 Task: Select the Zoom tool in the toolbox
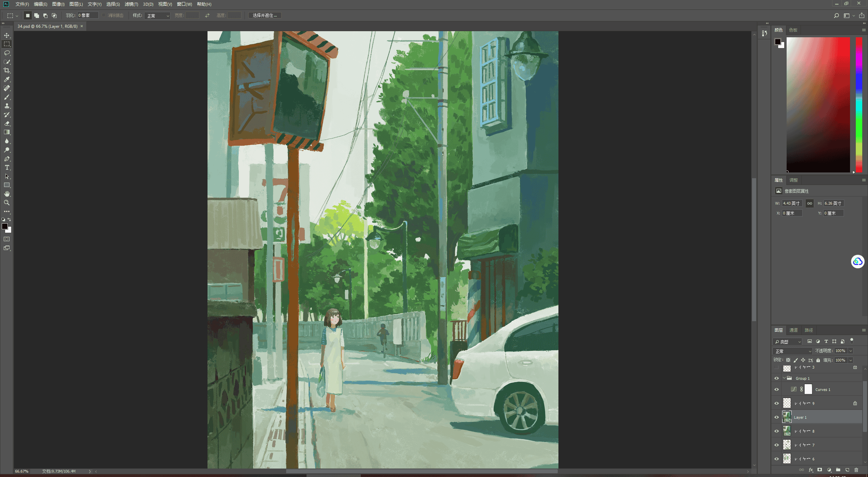point(7,203)
